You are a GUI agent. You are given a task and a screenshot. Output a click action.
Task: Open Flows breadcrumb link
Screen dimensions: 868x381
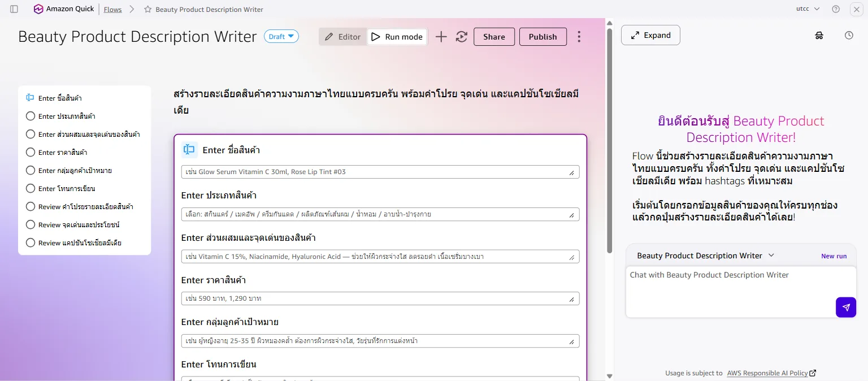click(112, 10)
